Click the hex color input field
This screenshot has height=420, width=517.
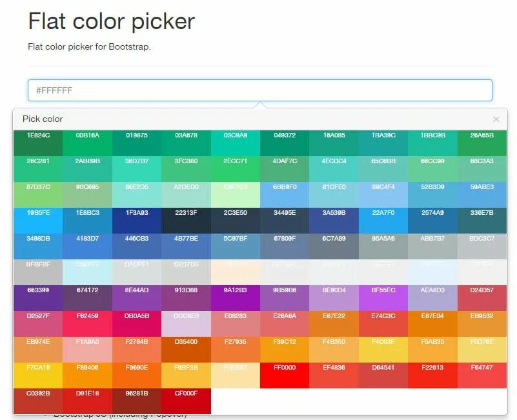tap(259, 90)
